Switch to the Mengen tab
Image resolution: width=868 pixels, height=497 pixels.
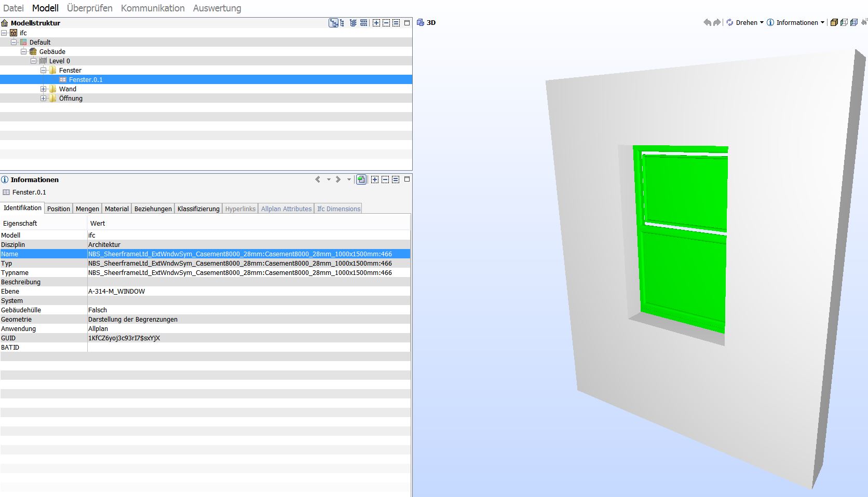click(x=87, y=209)
